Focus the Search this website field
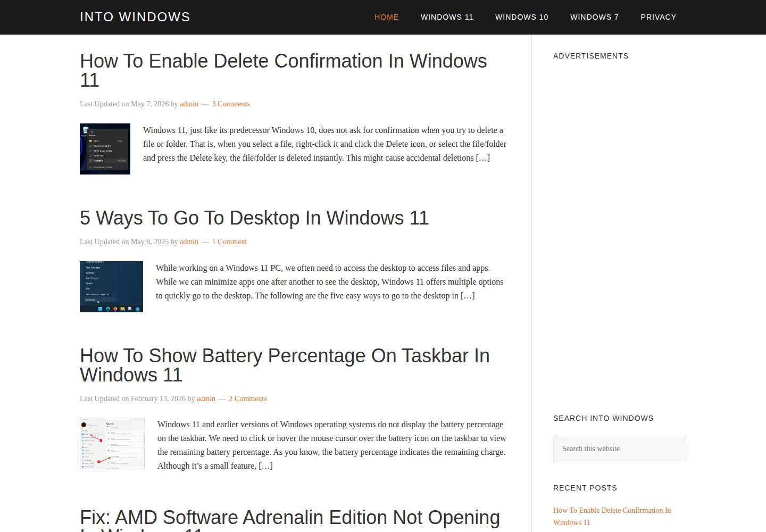The height and width of the screenshot is (532, 766). (620, 449)
